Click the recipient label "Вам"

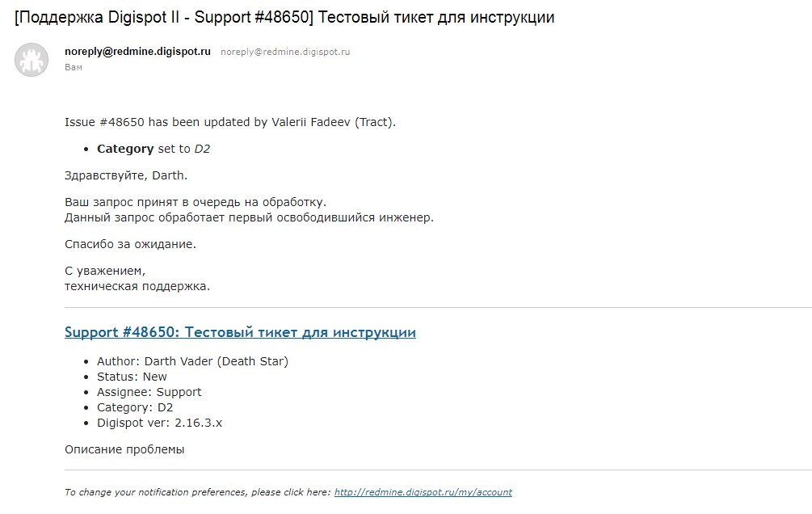click(x=74, y=67)
